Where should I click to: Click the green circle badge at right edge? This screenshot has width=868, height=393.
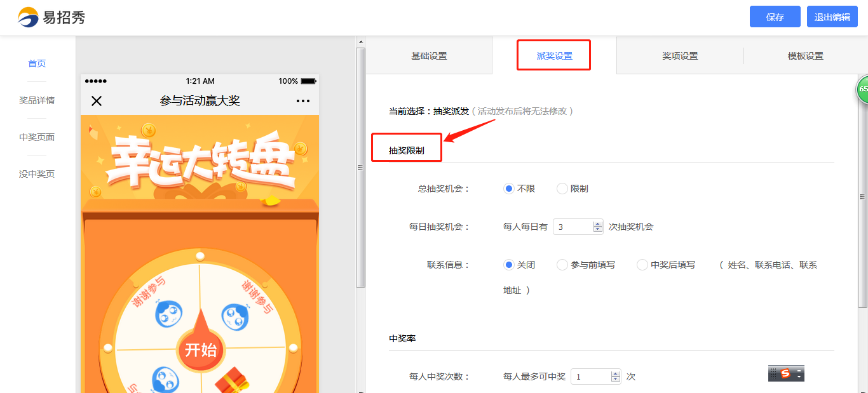click(862, 90)
